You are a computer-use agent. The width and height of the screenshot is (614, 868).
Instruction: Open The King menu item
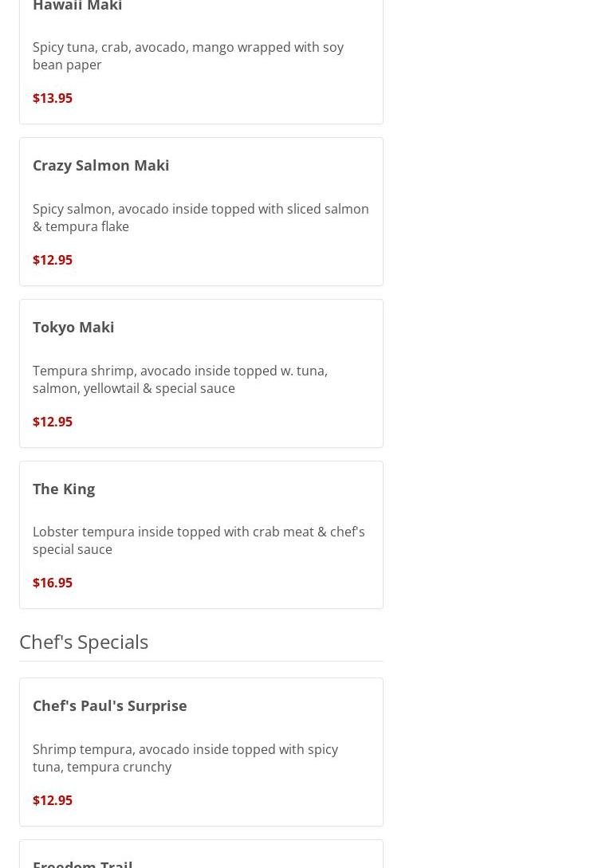[64, 489]
